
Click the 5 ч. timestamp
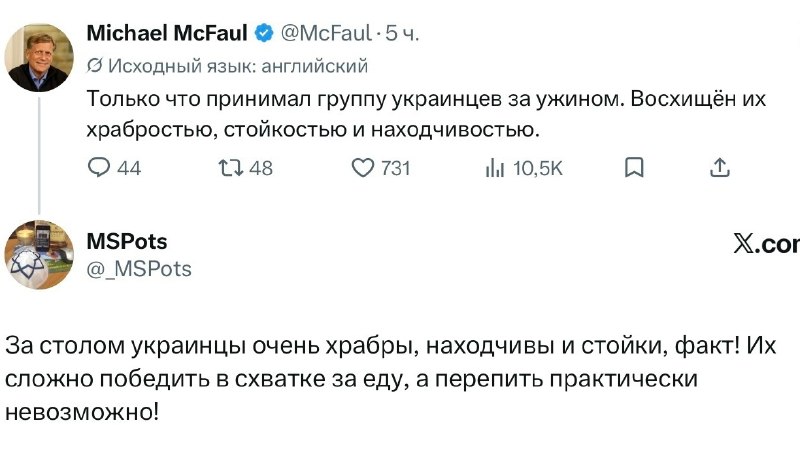(402, 33)
